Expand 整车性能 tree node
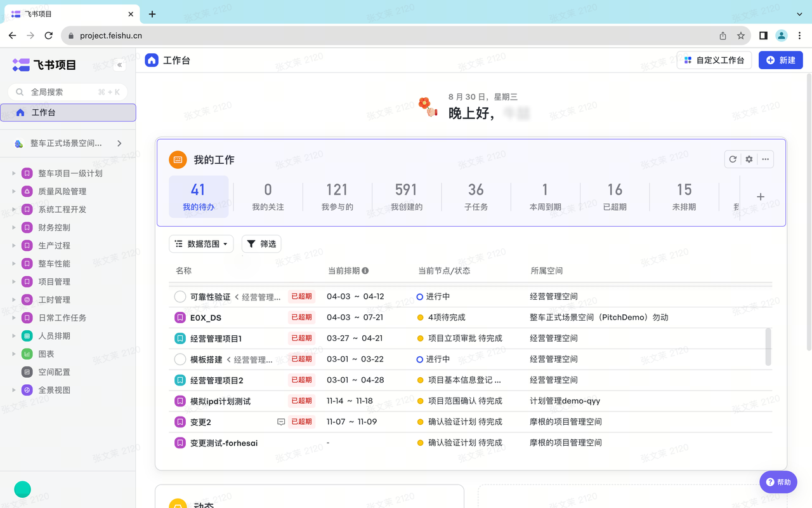812x508 pixels. [x=14, y=264]
